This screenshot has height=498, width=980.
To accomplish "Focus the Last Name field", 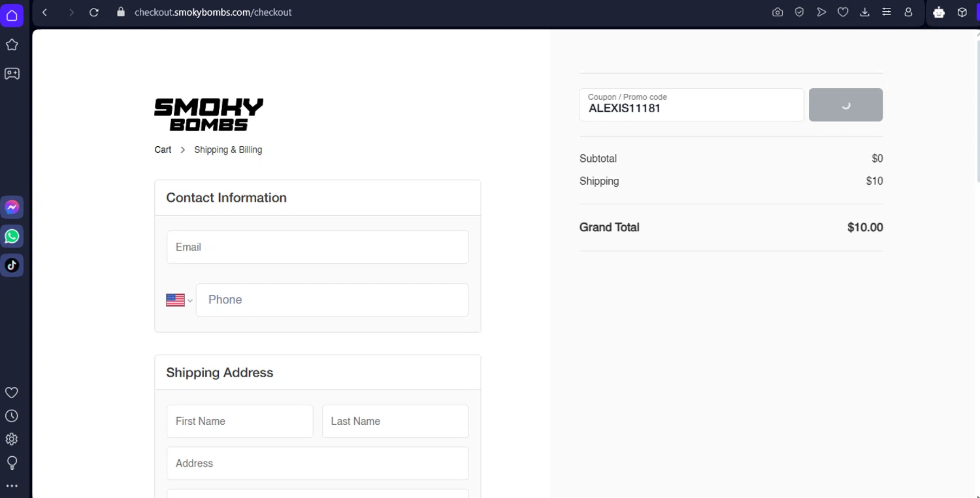I will pyautogui.click(x=395, y=421).
